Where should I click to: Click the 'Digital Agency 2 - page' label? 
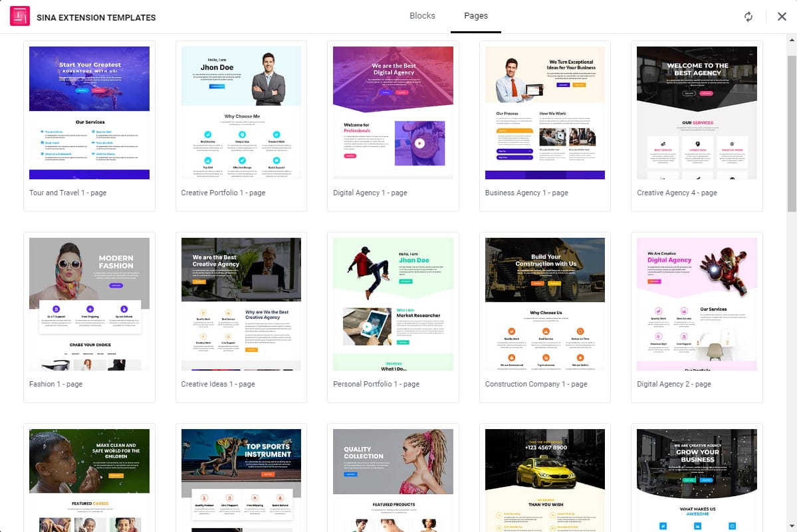click(x=674, y=385)
